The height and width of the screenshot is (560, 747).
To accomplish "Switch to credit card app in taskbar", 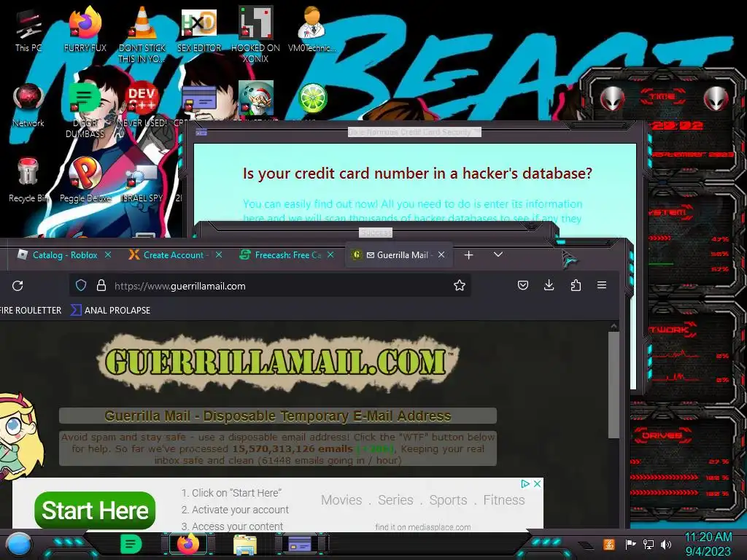I will (x=300, y=544).
